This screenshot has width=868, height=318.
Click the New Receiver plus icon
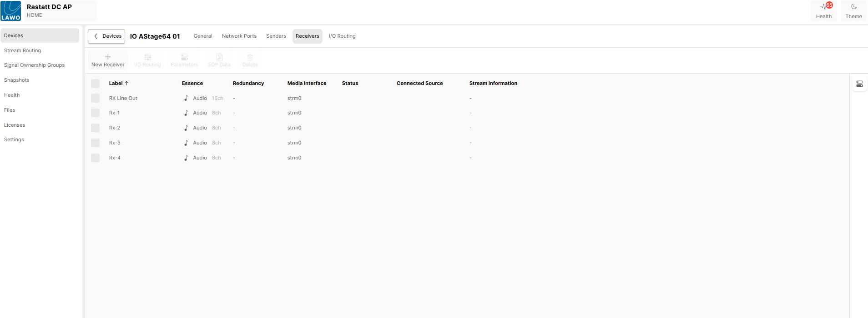pyautogui.click(x=108, y=57)
